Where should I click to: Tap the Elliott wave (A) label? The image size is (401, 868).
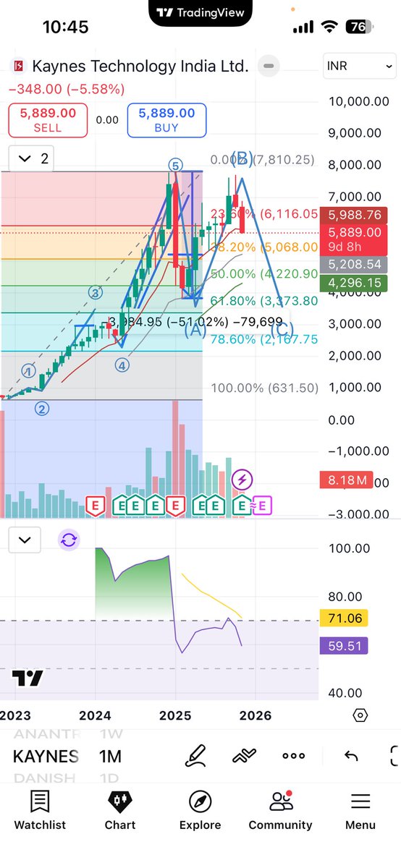click(x=195, y=331)
